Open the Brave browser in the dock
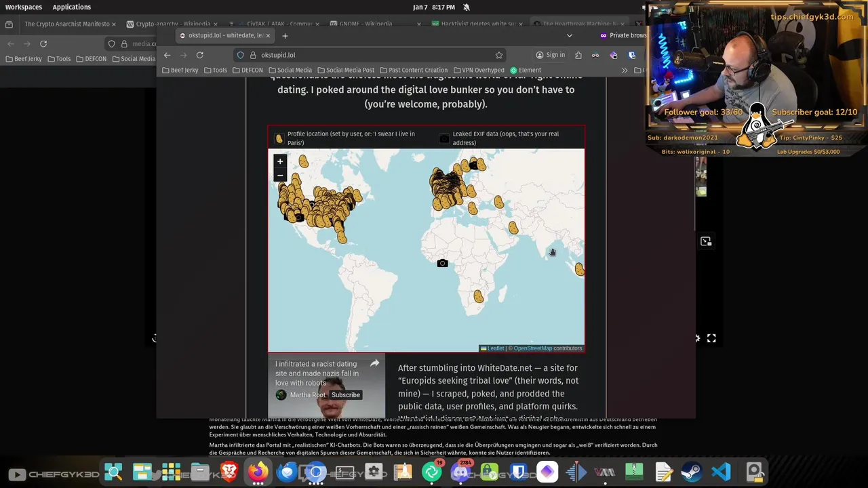This screenshot has height=488, width=868. point(229,471)
